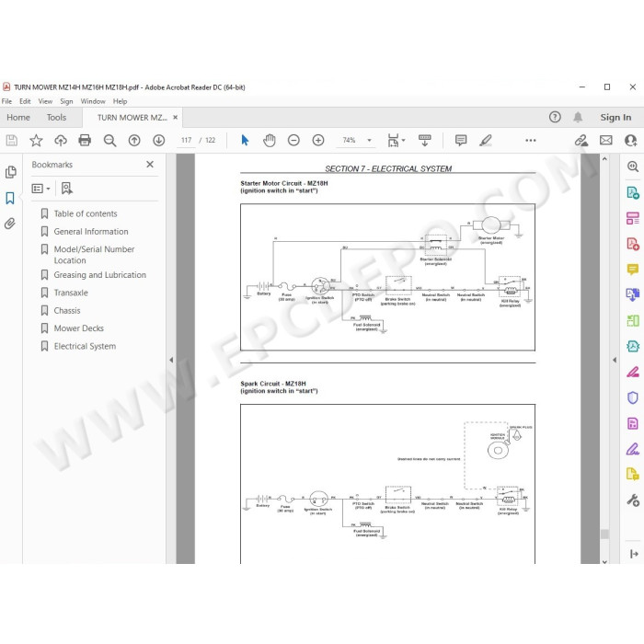Open the File menu

tap(6, 101)
